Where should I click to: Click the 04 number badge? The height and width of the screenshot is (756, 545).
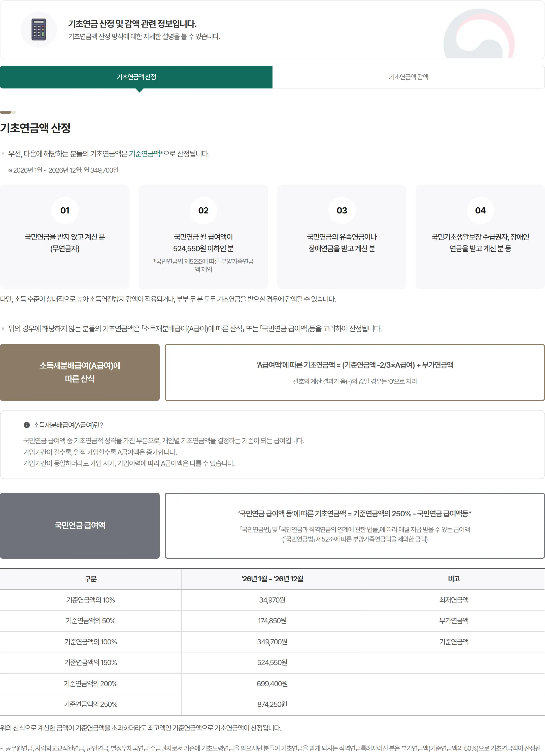[x=480, y=210]
